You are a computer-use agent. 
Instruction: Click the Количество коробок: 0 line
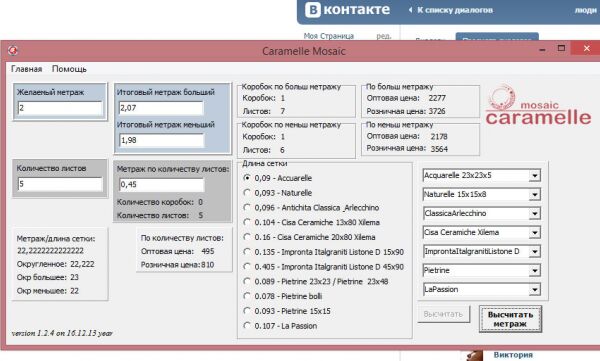(160, 202)
